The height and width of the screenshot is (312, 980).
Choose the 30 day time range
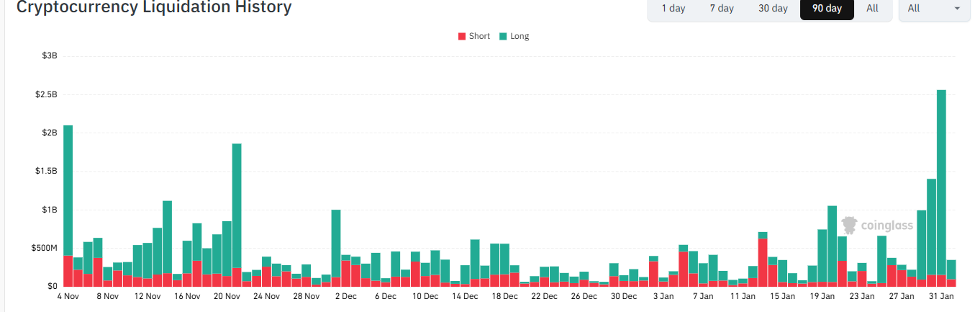click(x=773, y=9)
